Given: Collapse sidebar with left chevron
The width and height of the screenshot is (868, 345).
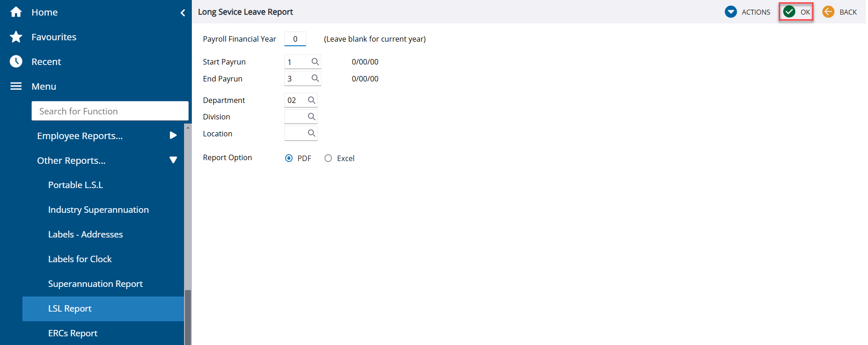Looking at the screenshot, I should click(x=183, y=12).
